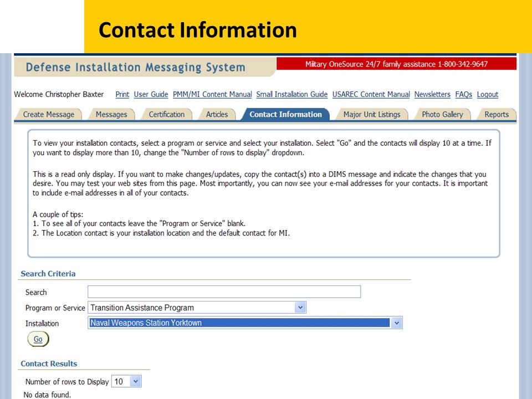Change the Number of rows to Display dropdown
The width and height of the screenshot is (532, 399).
[x=126, y=381]
